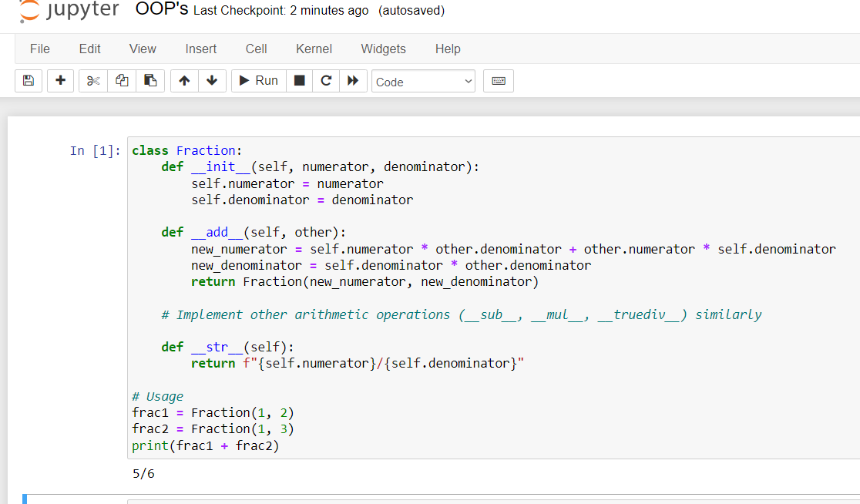Click 'return Fraction(new_numerator, new_denominator)' line
The height and width of the screenshot is (504, 860).
click(364, 282)
